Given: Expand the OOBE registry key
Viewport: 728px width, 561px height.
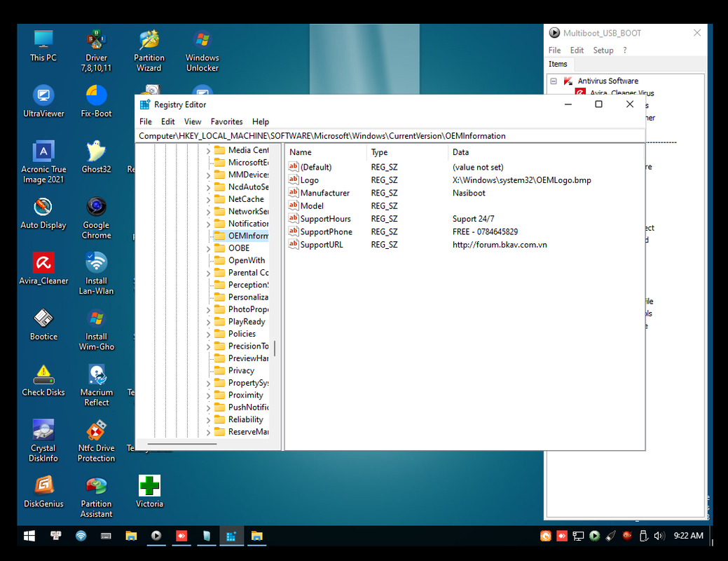Looking at the screenshot, I should pos(208,249).
